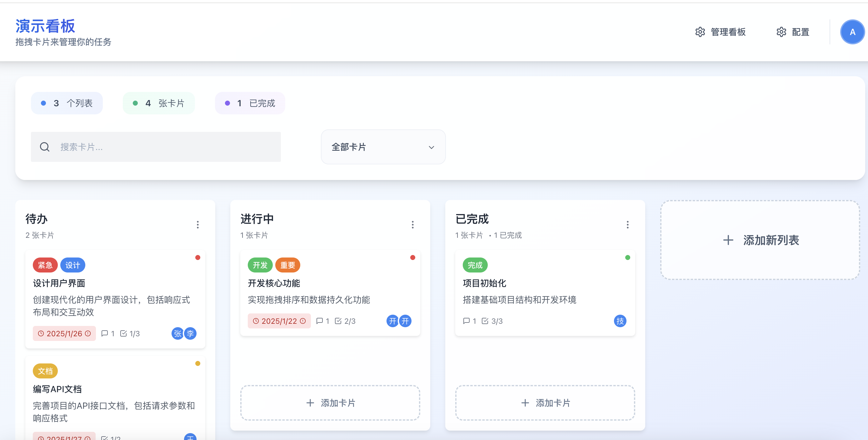Image resolution: width=868 pixels, height=440 pixels.
Task: Click checklist 1/3 icon on 设计用户界面 card
Action: pyautogui.click(x=124, y=333)
